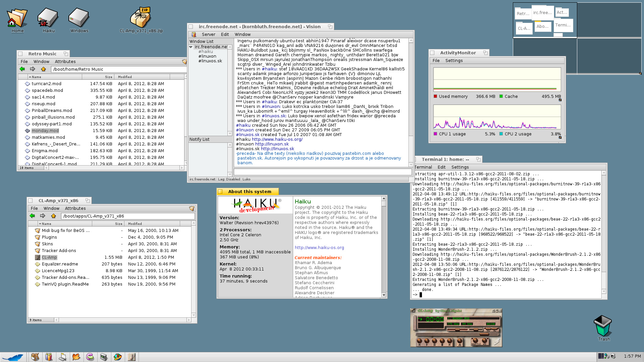Click the volume slider in CL-Amp

[x=458, y=329]
